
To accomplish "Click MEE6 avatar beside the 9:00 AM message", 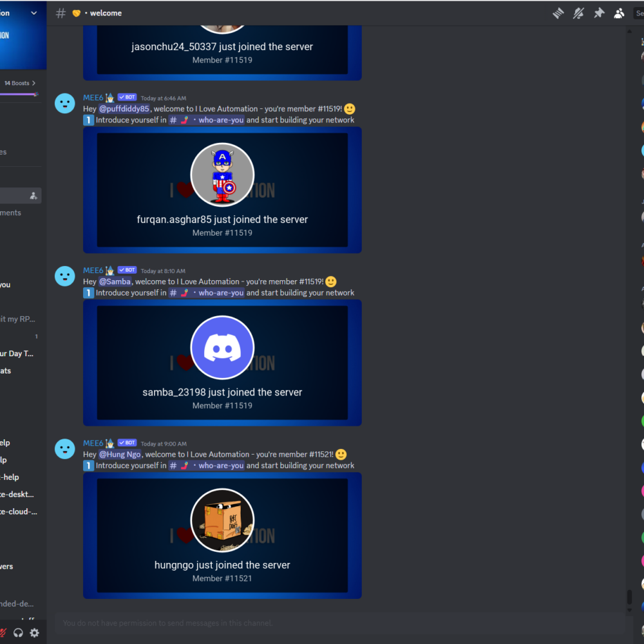I will tap(65, 448).
